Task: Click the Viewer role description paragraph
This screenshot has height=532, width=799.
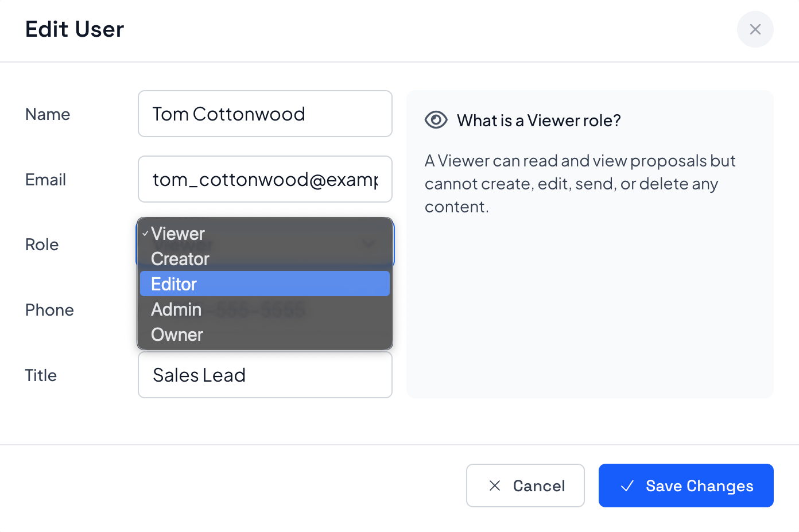Action: coord(580,184)
